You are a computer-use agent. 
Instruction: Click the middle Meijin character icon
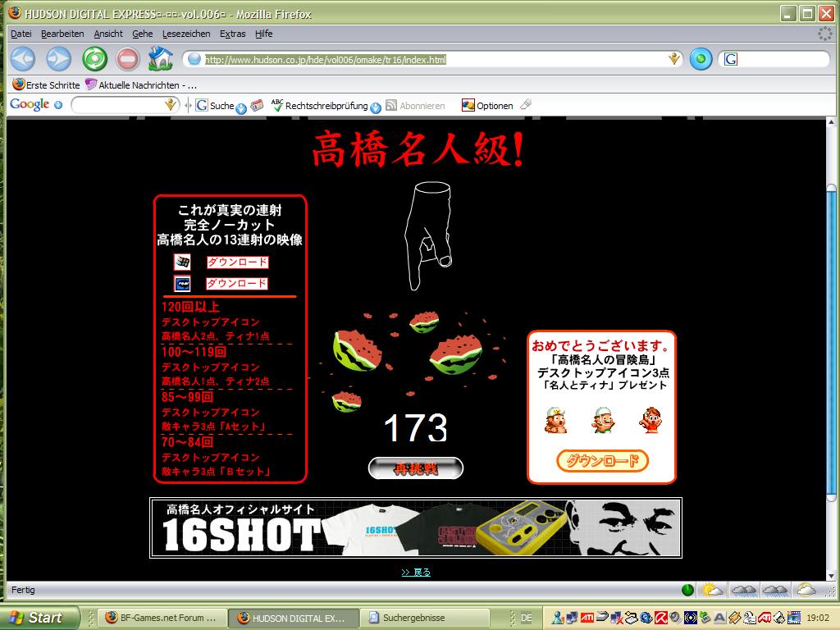click(x=603, y=419)
